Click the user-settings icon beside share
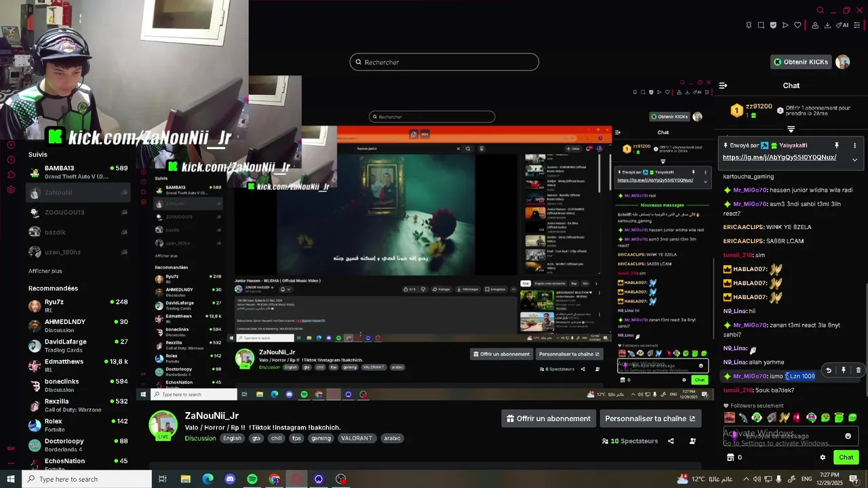The height and width of the screenshot is (488, 868). coord(692,441)
